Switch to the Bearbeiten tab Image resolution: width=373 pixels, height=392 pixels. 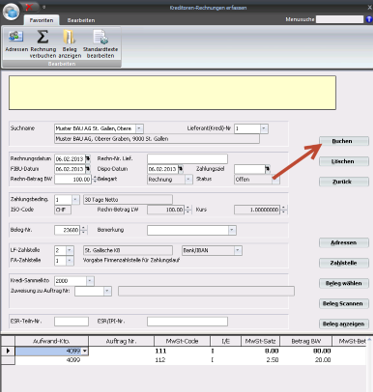click(x=81, y=20)
